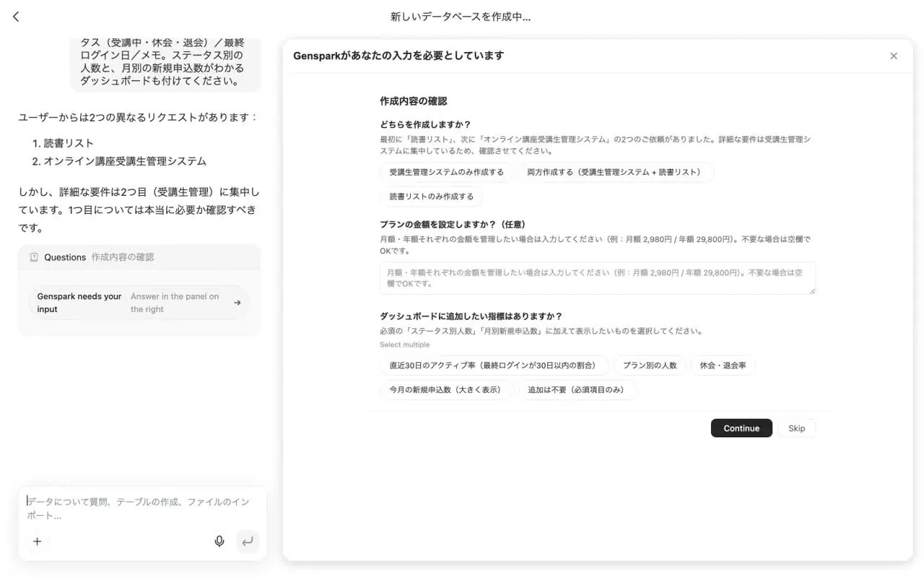Select 読書リストのみ作成する option
924x578 pixels.
click(x=432, y=197)
